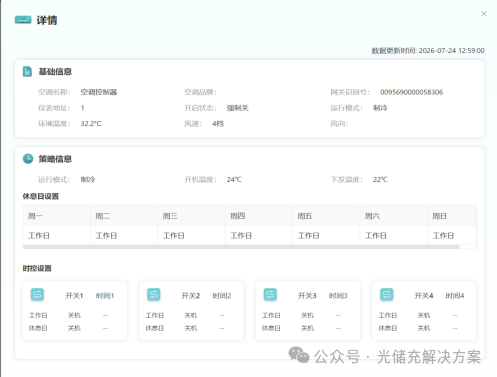
Task: Click the 工作日 cell under 周三
Action: (191, 236)
